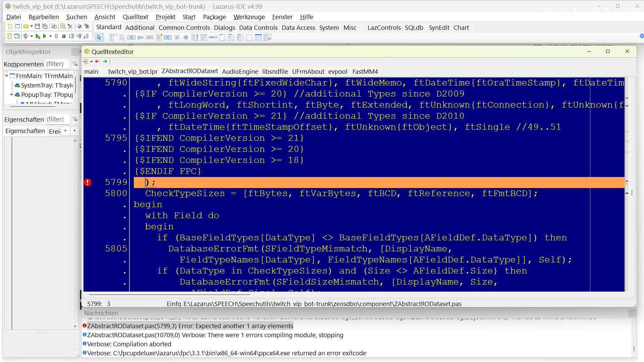
Task: Select the TMemo component icon
Action: click(x=159, y=38)
